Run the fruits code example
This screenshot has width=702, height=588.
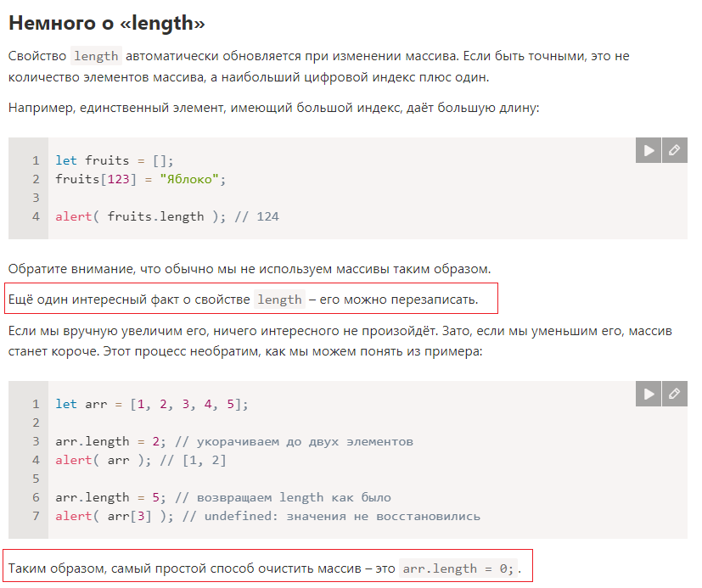(649, 150)
